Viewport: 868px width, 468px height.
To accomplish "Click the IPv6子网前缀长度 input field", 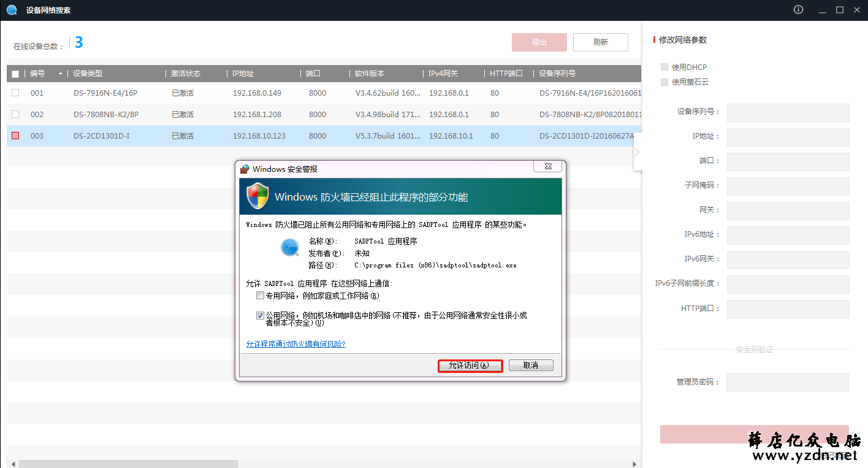I will (x=788, y=285).
